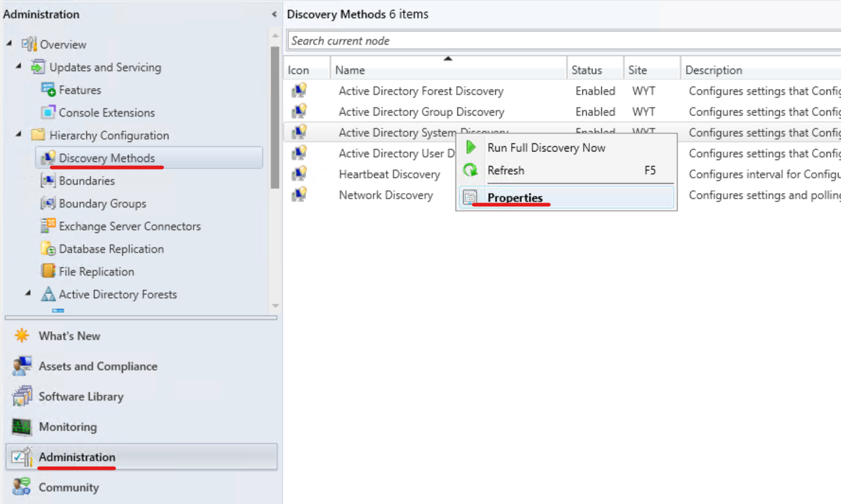
Task: Click the navigation tree vertical scrollbar thumb
Action: 275,117
